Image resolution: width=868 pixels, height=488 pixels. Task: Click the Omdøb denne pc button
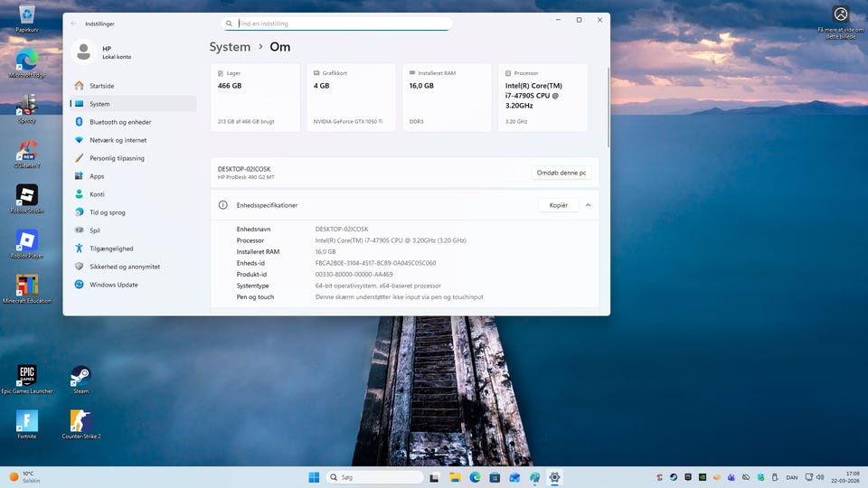561,173
